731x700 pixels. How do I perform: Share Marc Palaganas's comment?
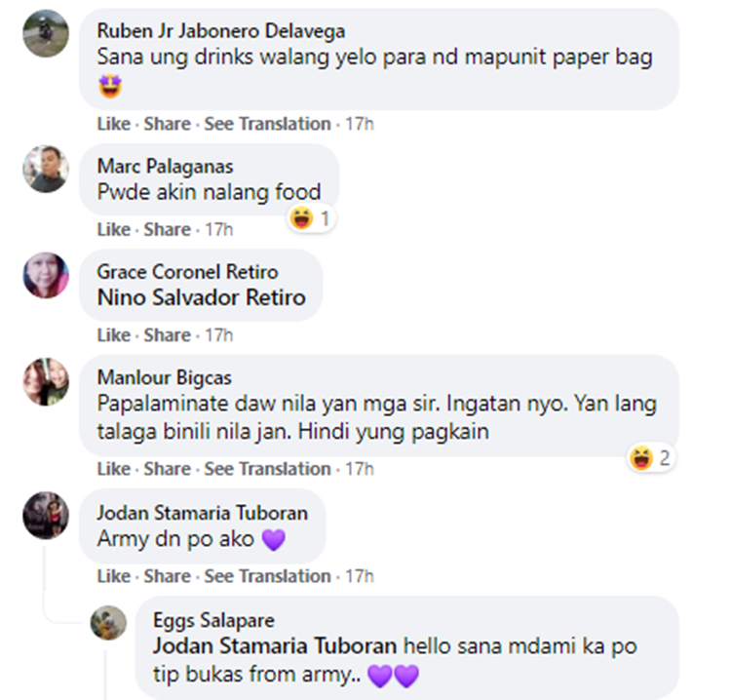pyautogui.click(x=167, y=229)
